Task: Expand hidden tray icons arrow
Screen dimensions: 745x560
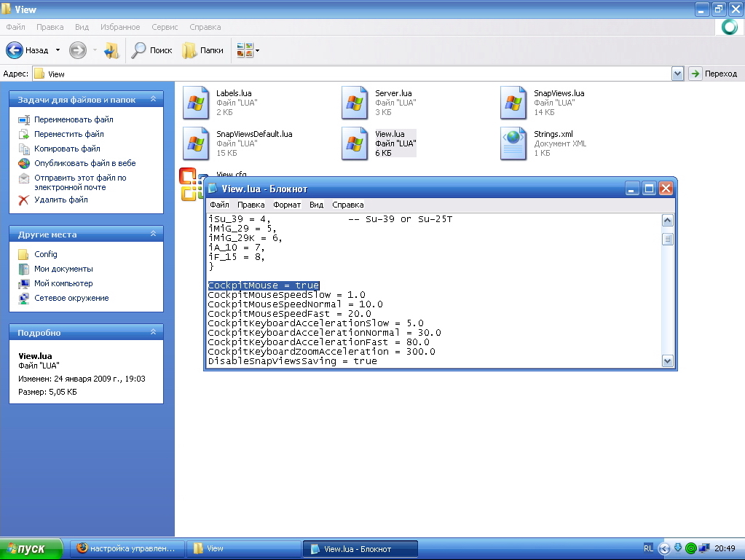Action: [664, 548]
